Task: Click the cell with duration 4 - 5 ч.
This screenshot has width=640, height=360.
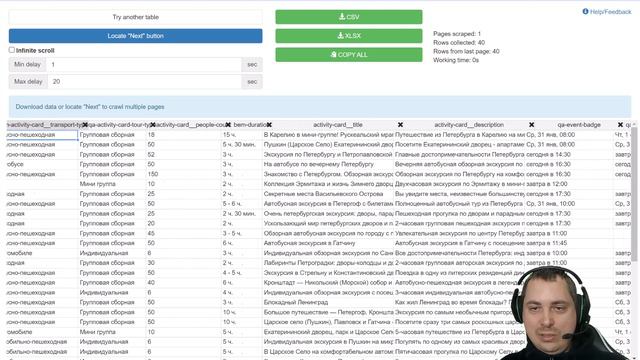Action: coord(242,273)
